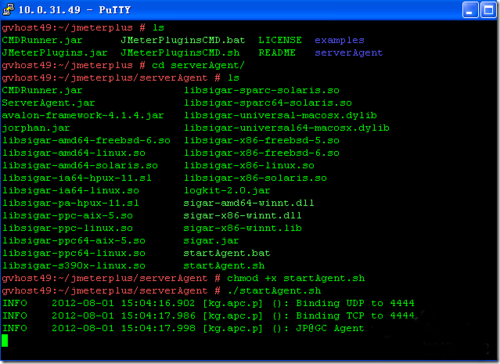The height and width of the screenshot is (364, 500).
Task: Click the README file name
Action: (277, 53)
